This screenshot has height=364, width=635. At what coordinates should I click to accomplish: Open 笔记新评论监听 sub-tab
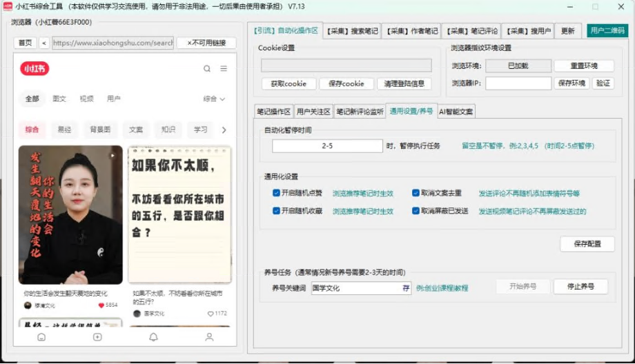(x=360, y=112)
